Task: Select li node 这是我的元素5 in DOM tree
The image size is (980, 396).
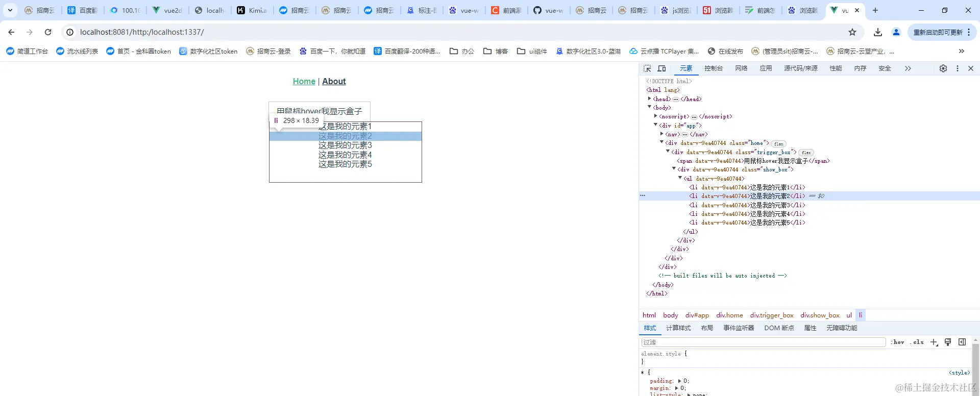Action: tap(747, 222)
